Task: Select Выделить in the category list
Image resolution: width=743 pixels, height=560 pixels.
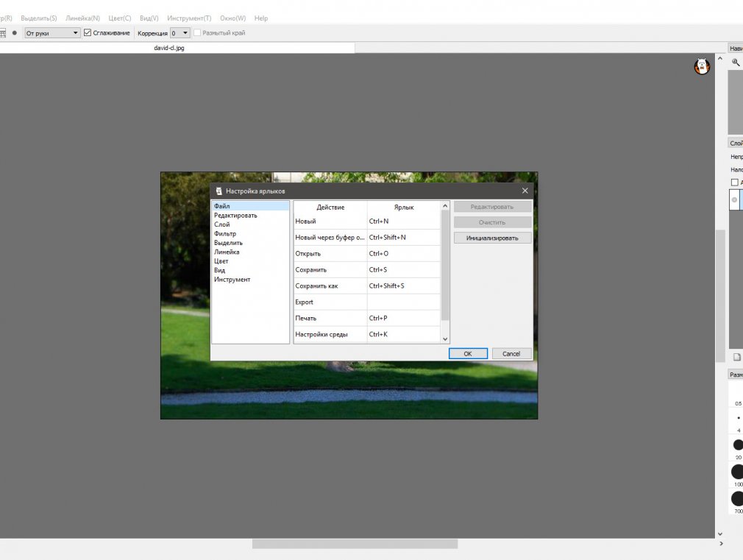Action: point(250,243)
